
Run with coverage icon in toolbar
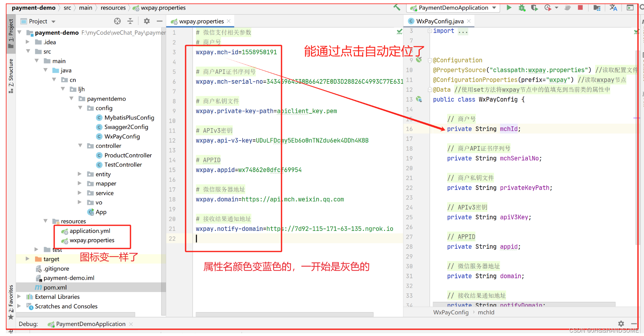coord(534,8)
